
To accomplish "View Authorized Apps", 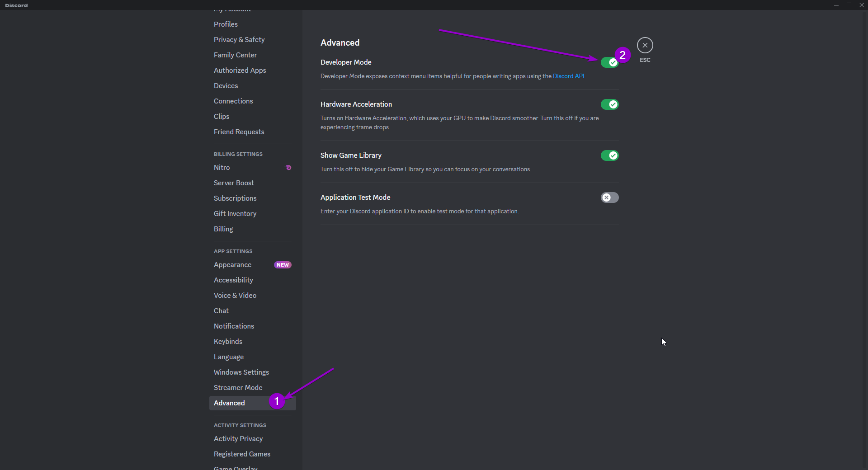I will click(x=240, y=70).
